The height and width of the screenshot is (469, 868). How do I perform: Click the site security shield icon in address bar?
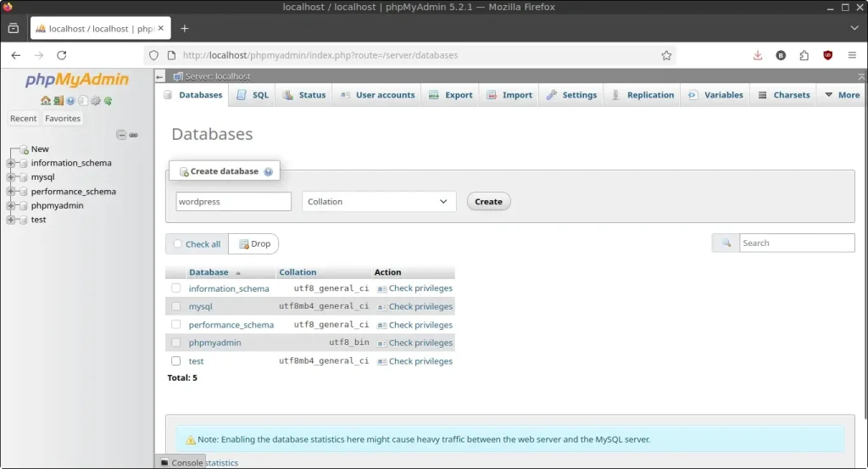tap(153, 55)
